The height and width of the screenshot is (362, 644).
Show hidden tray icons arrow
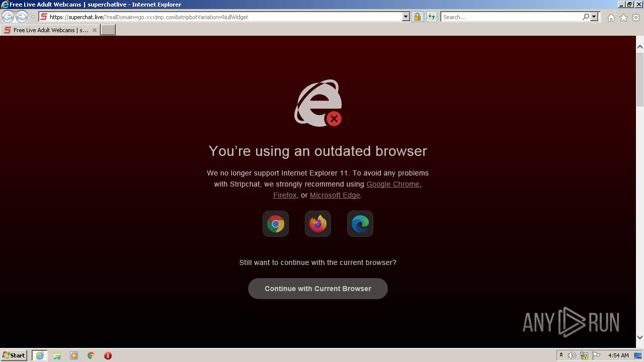click(x=561, y=355)
